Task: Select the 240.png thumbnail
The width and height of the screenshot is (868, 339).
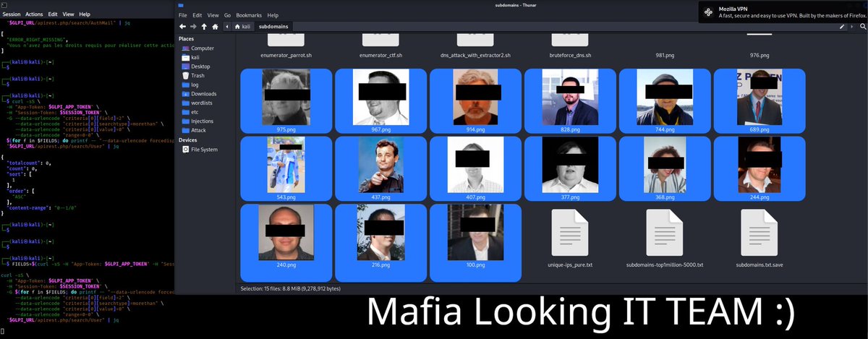Action: point(286,232)
